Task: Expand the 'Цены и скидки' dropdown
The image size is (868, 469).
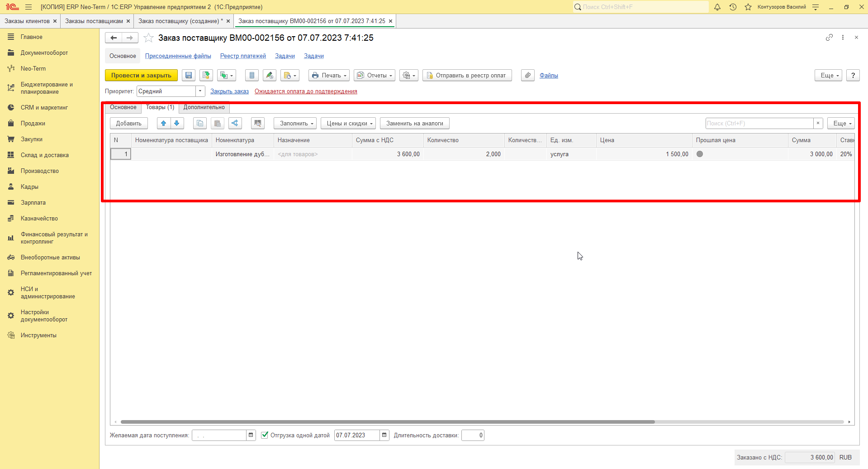Action: coord(348,123)
